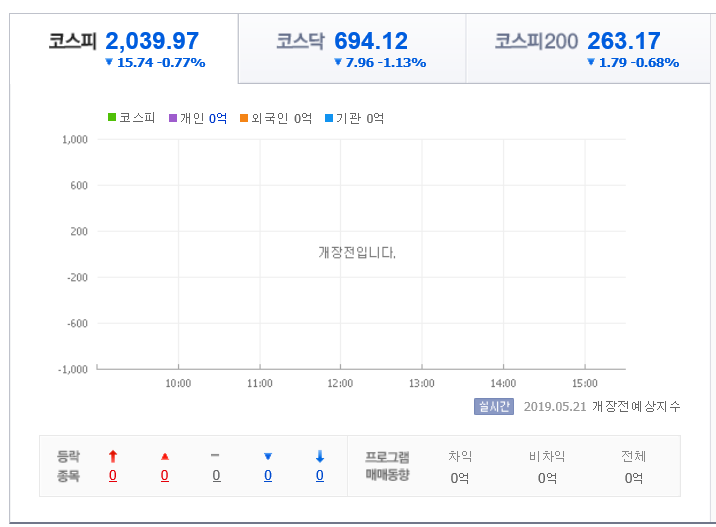
Task: Click the 개장전입니다. chart message
Action: pos(357,252)
